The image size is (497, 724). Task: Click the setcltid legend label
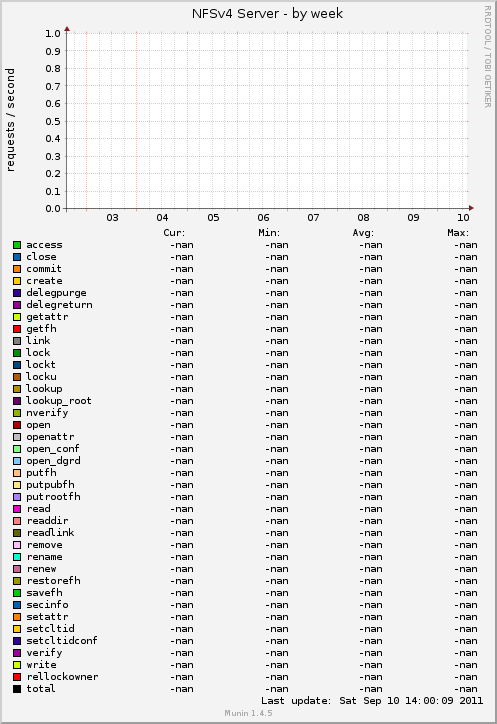pos(50,629)
